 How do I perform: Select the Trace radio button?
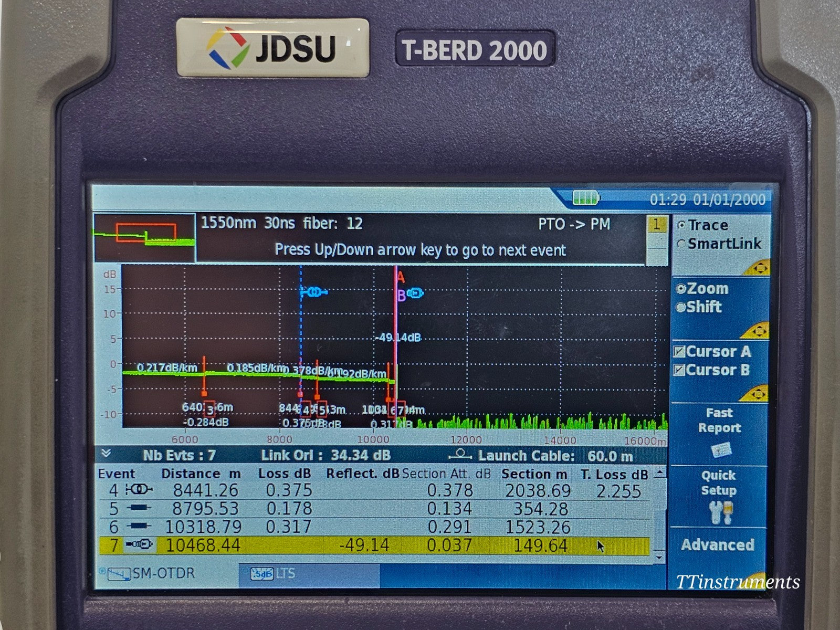681,225
